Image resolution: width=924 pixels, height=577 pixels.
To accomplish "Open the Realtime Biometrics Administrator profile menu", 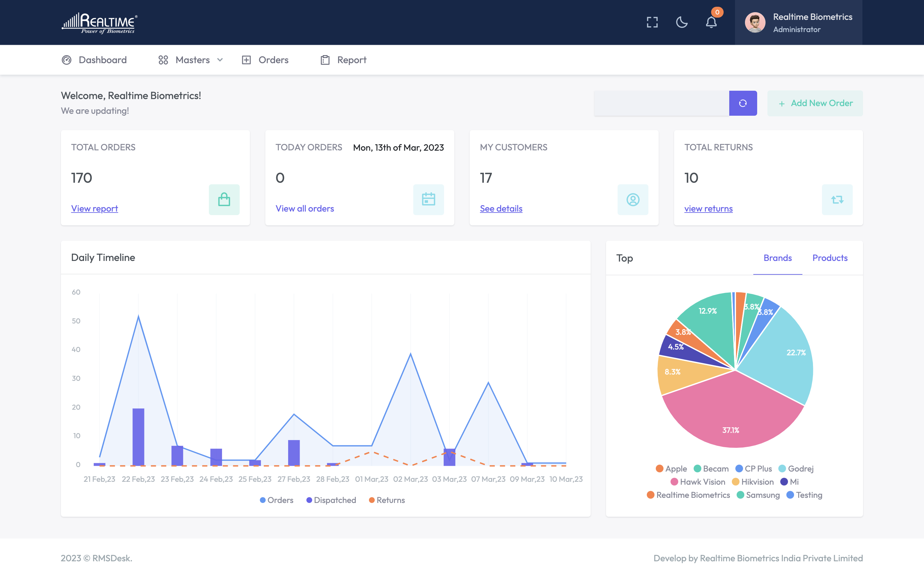I will coord(798,22).
